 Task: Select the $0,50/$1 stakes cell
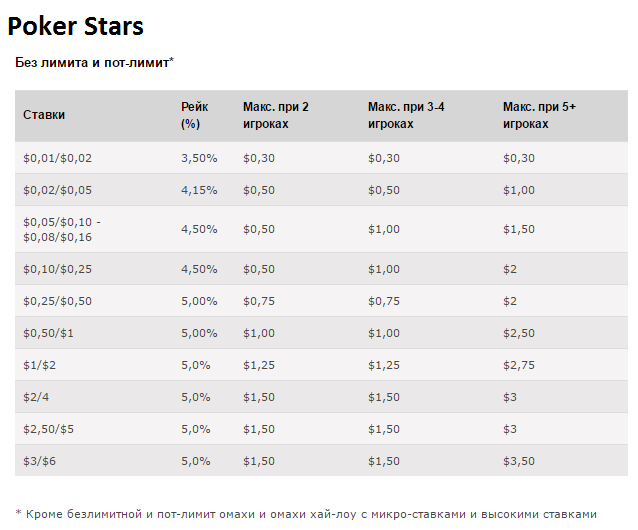pyautogui.click(x=47, y=333)
